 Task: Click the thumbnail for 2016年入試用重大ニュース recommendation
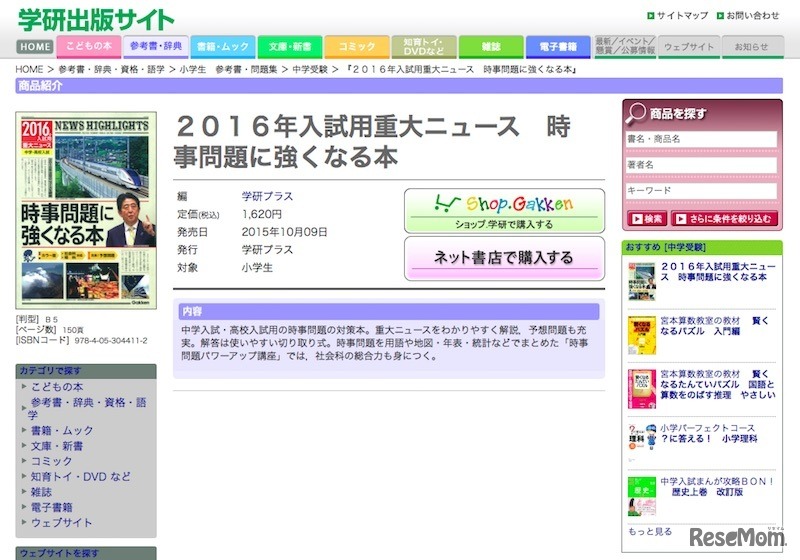pyautogui.click(x=641, y=282)
